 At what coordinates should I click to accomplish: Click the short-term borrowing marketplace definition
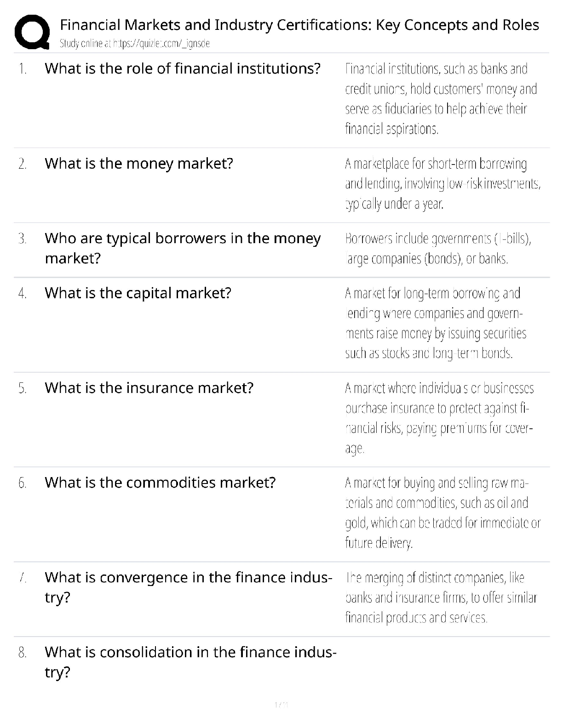[x=442, y=183]
